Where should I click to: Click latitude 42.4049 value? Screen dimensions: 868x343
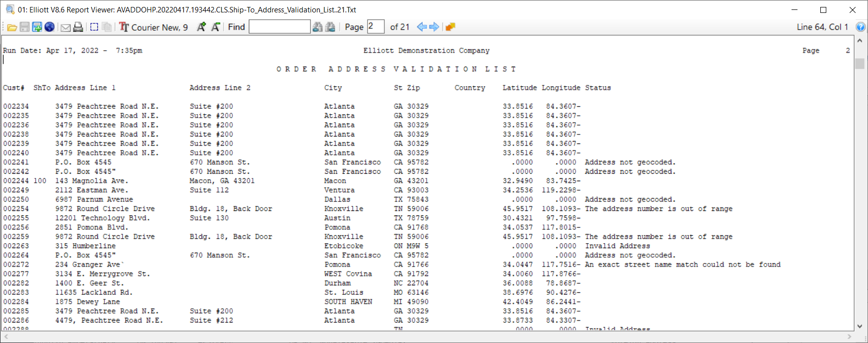tap(517, 302)
